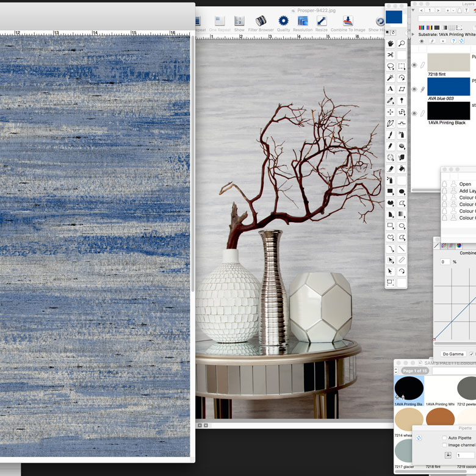Click the palette page up/down stepper
The width and height of the screenshot is (476, 476).
click(x=396, y=370)
